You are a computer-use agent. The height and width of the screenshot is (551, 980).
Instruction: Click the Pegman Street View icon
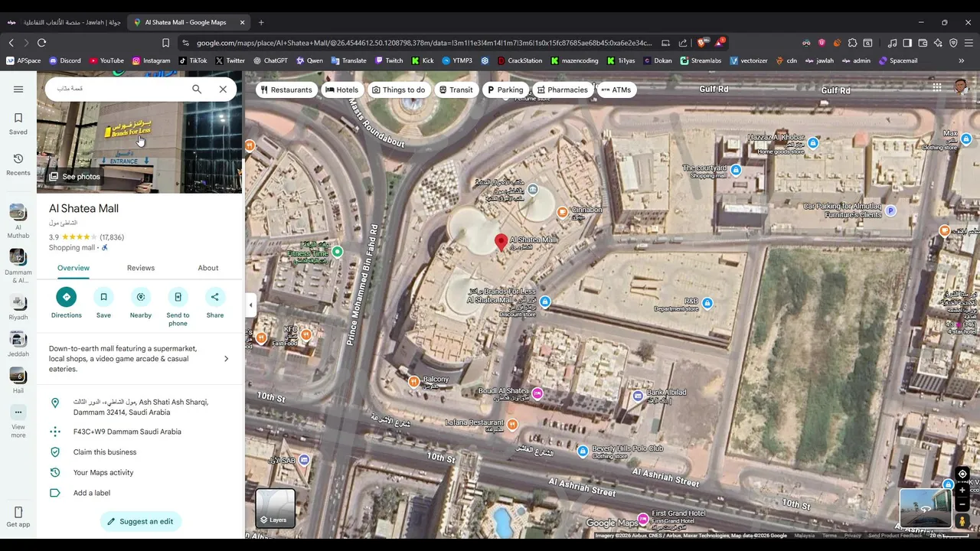[x=962, y=521]
